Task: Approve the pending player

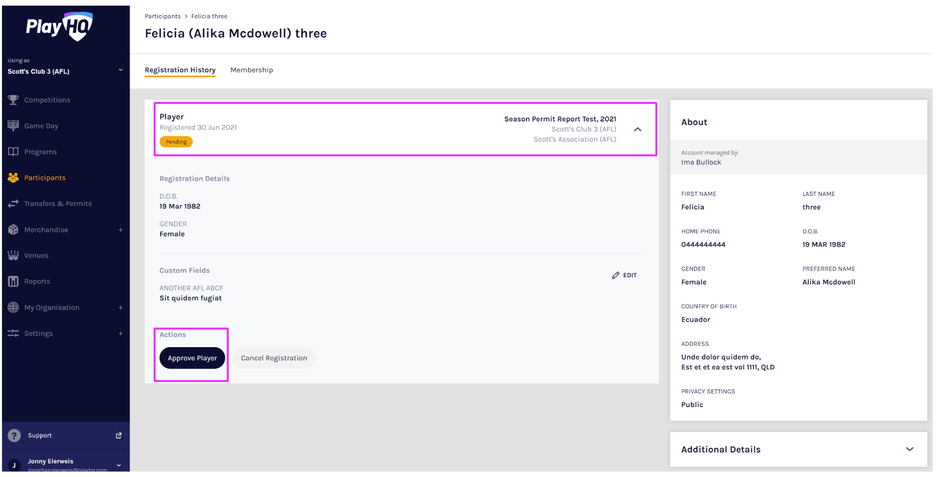Action: (x=192, y=358)
